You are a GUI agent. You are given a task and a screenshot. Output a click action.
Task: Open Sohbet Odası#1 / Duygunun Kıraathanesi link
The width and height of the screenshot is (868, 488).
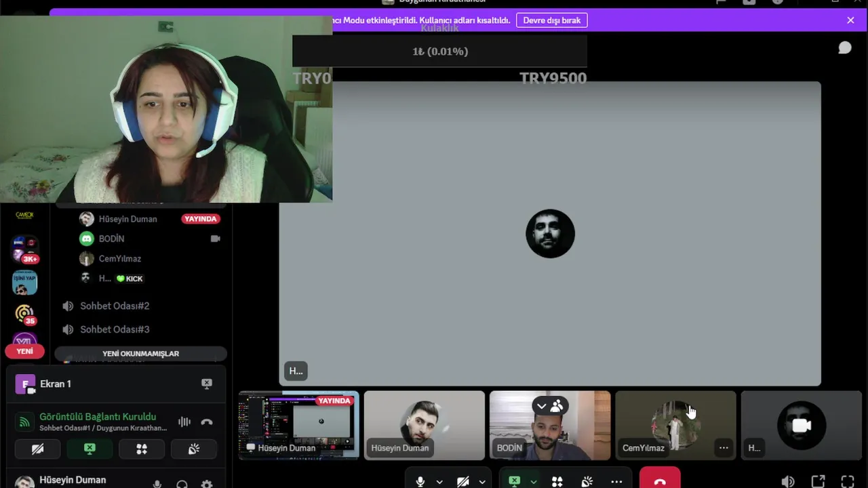[x=103, y=428]
